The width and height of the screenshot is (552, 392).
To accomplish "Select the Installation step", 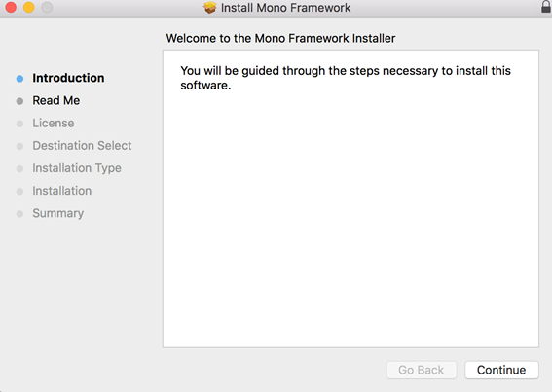I will point(62,191).
